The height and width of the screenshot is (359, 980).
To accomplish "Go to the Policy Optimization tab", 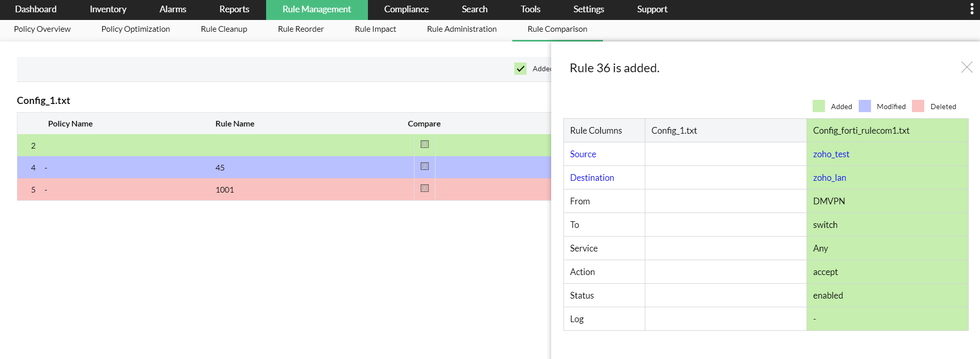I will (x=136, y=29).
